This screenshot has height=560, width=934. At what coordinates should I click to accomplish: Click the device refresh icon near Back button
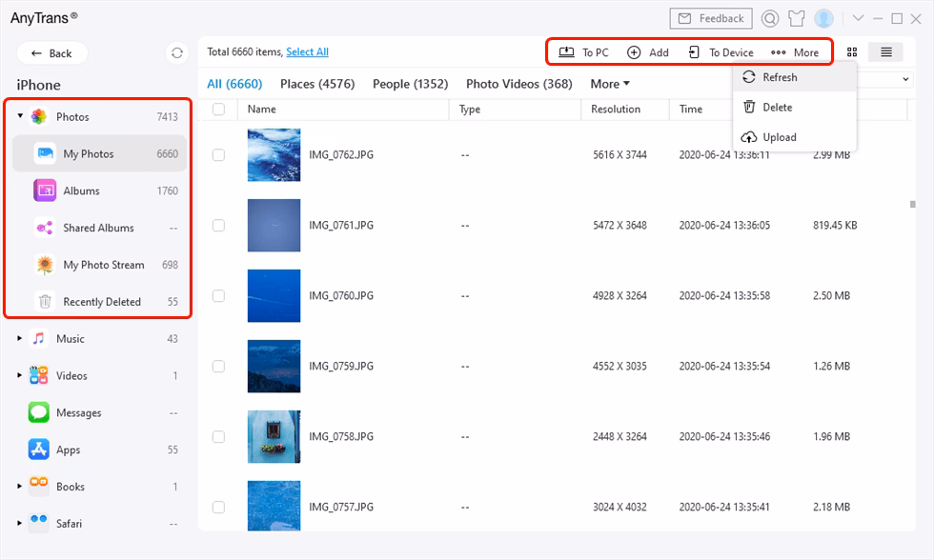(177, 53)
